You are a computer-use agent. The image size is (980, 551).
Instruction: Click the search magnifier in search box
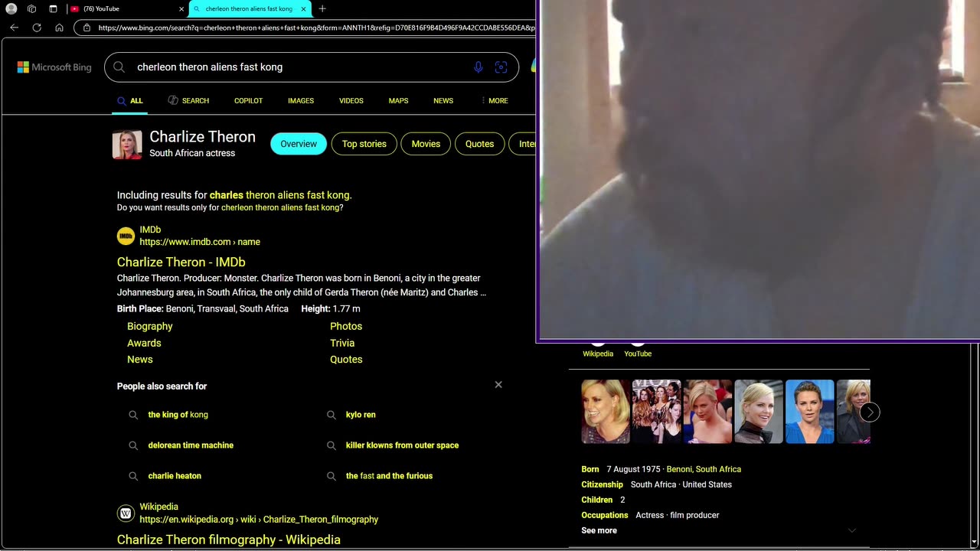pyautogui.click(x=119, y=67)
